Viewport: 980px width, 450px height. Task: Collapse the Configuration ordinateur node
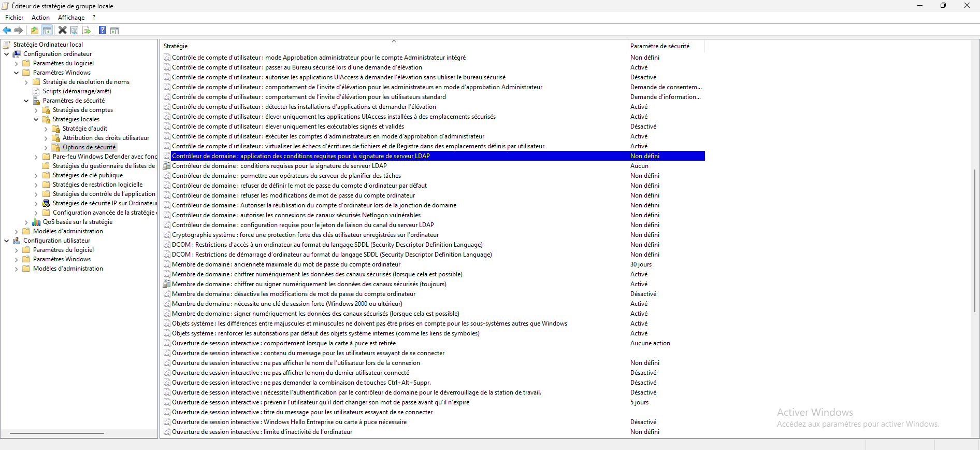[x=7, y=54]
